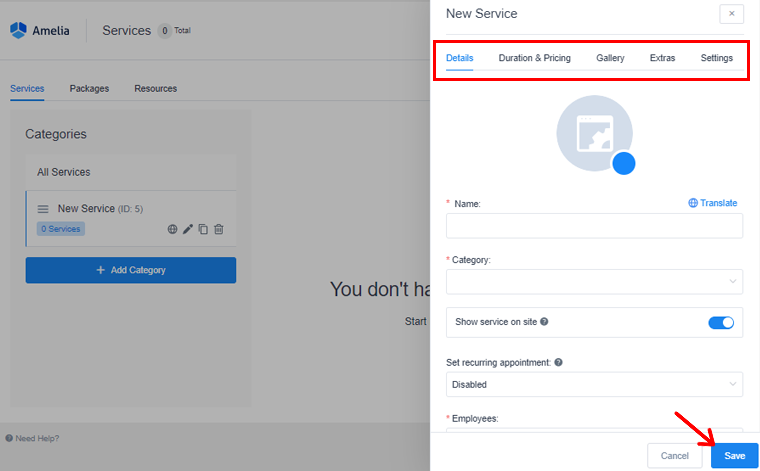Open translate globe icon for New Service category
The width and height of the screenshot is (760, 471).
coord(172,229)
